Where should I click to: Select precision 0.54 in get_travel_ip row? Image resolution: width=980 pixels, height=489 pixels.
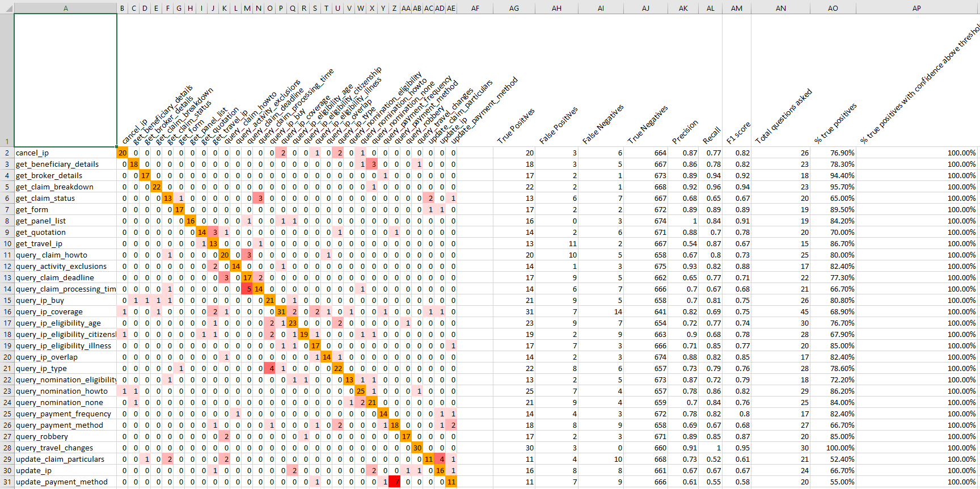tap(683, 243)
